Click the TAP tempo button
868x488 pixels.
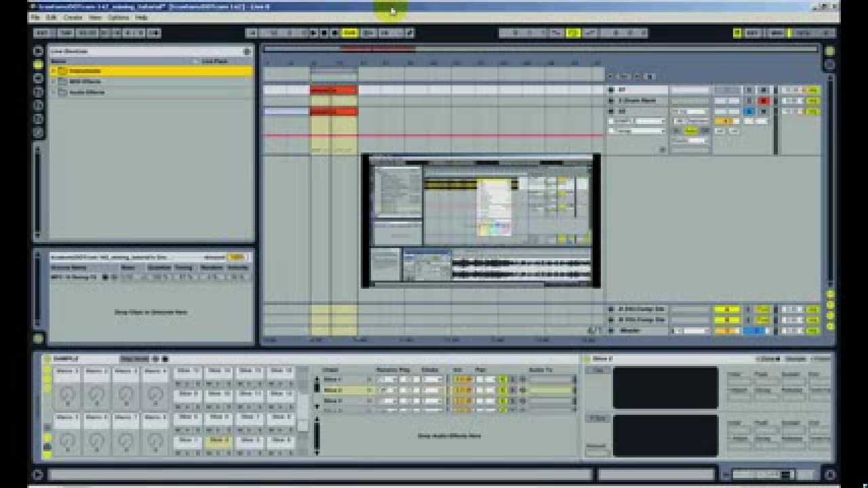tap(66, 33)
